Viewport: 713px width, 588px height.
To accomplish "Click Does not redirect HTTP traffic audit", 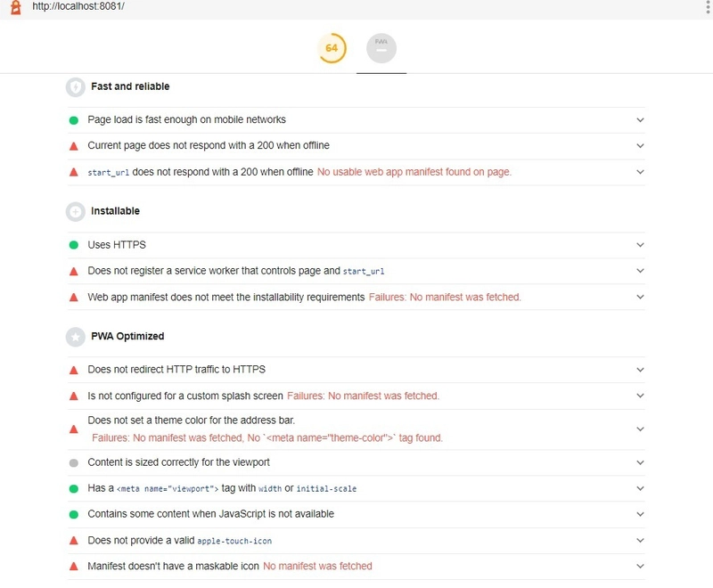I will click(176, 370).
